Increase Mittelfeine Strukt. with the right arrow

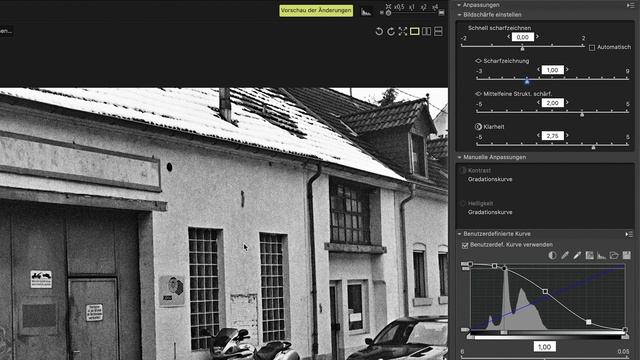(567, 102)
